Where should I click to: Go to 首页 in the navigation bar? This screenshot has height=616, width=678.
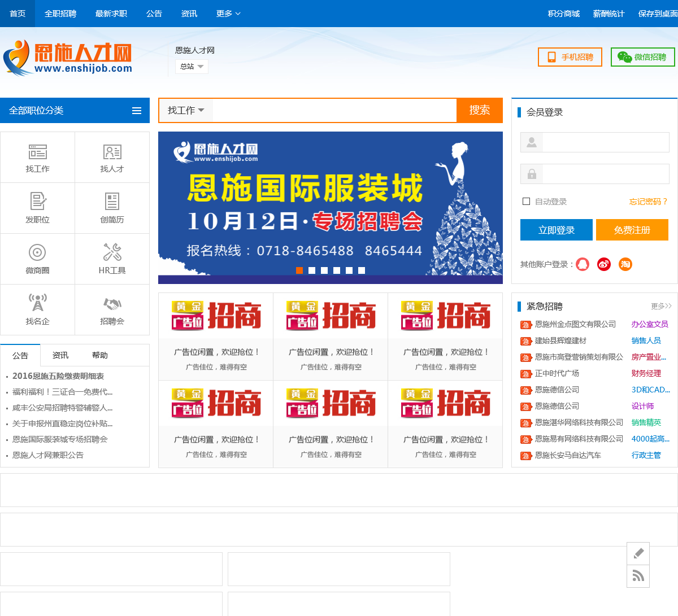click(x=18, y=14)
